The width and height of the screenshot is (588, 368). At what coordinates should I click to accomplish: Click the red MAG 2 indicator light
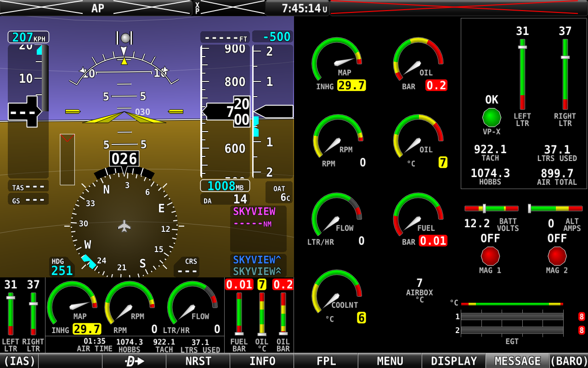pos(557,256)
